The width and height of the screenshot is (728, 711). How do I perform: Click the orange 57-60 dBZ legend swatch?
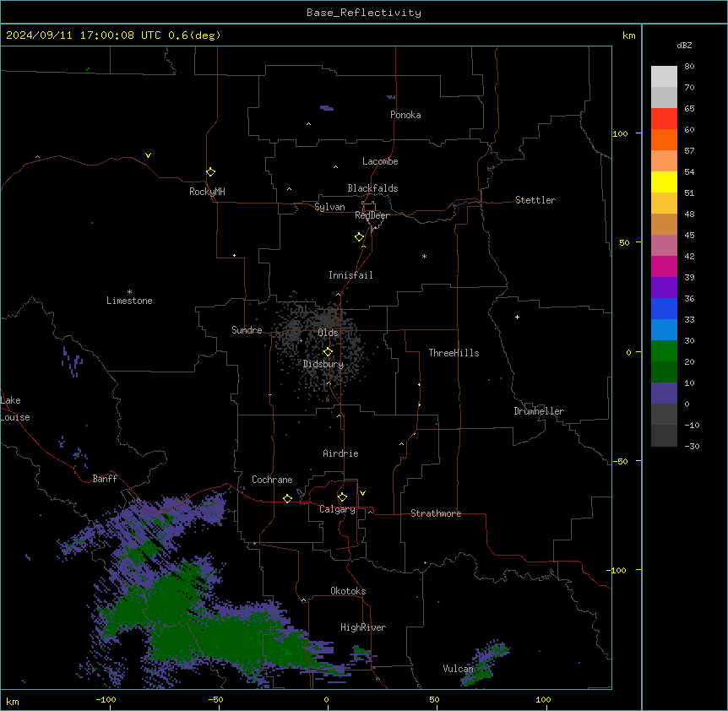pos(664,139)
